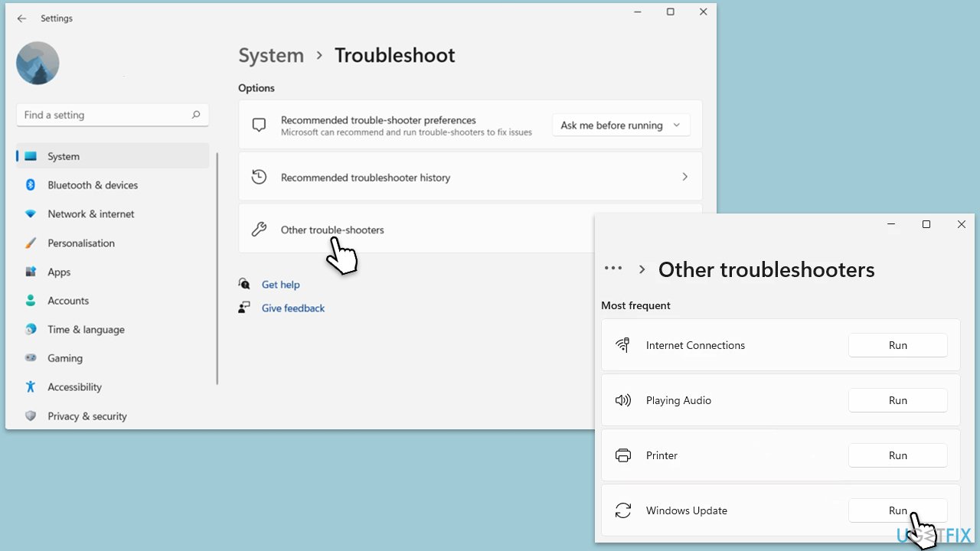980x551 pixels.
Task: Open Gaming settings
Action: (113, 358)
